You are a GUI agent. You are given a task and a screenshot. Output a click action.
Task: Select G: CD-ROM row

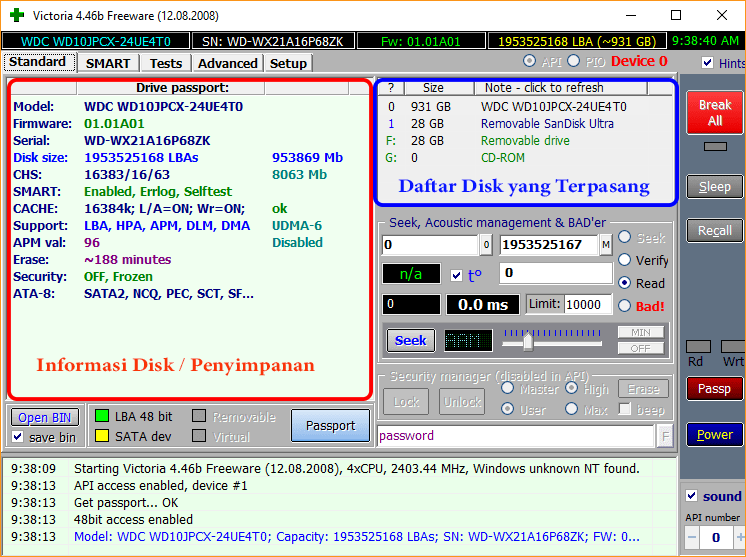525,157
